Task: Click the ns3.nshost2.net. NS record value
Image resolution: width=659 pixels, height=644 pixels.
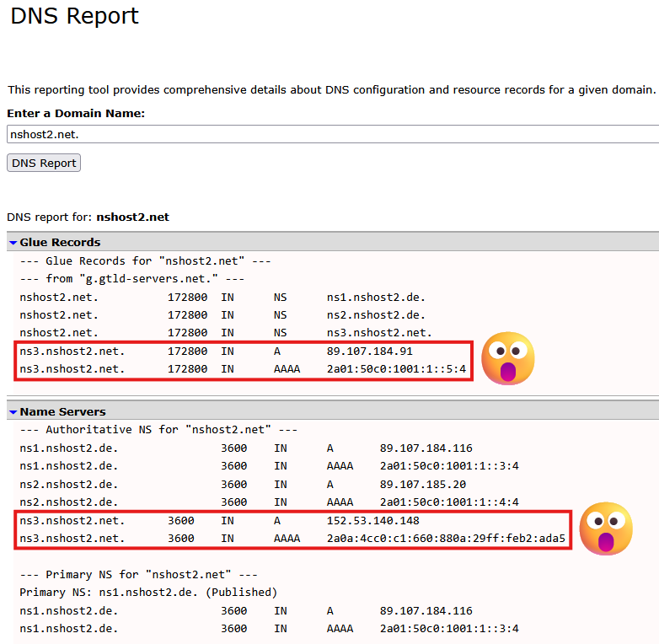Action: click(379, 332)
